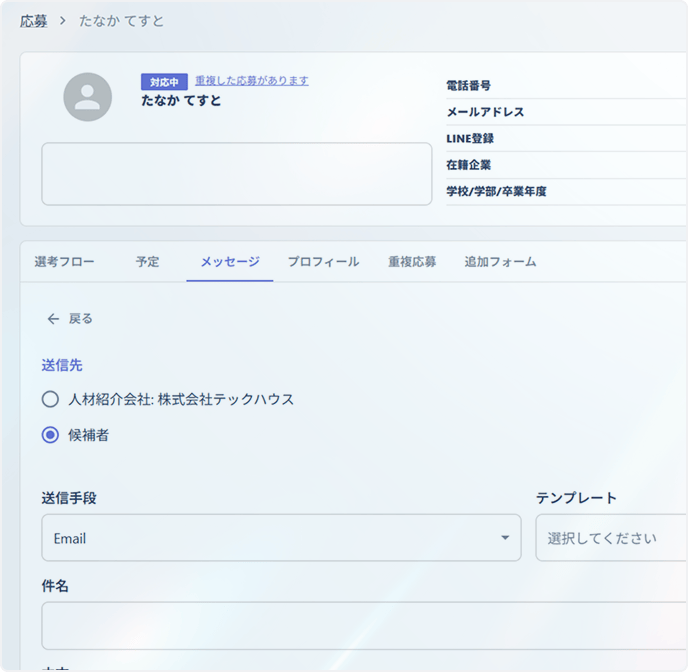
Task: Switch to the 選考フロー tab
Action: 64,262
